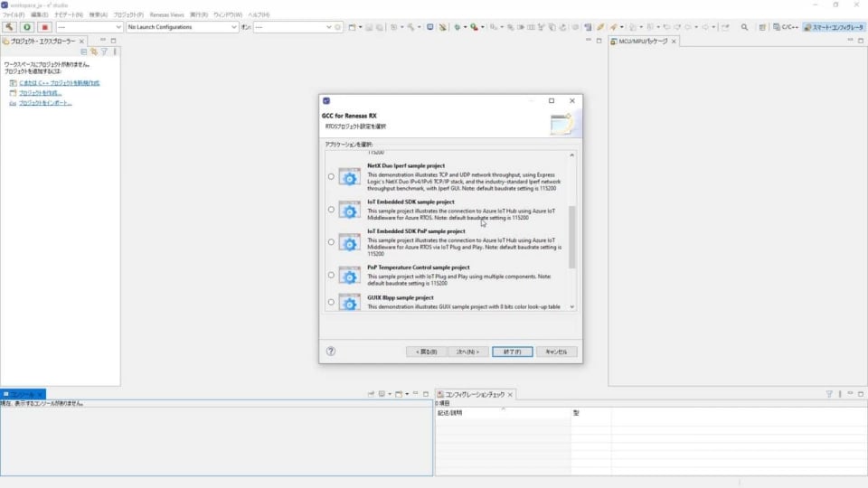This screenshot has width=868, height=488.
Task: Click the Debug bug icon in toolbar
Action: click(458, 27)
